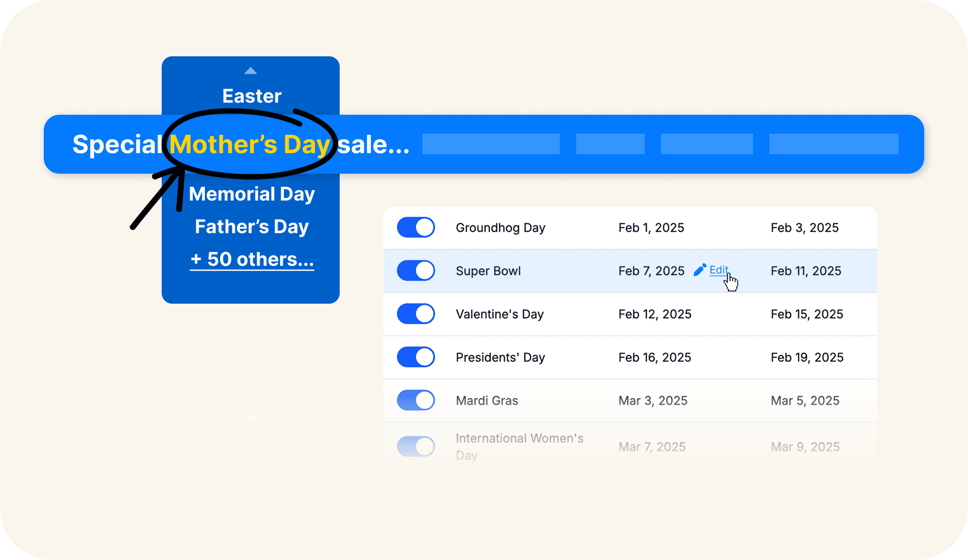Image resolution: width=968 pixels, height=560 pixels.
Task: Click the Feb 7, 2025 start date
Action: 651,271
